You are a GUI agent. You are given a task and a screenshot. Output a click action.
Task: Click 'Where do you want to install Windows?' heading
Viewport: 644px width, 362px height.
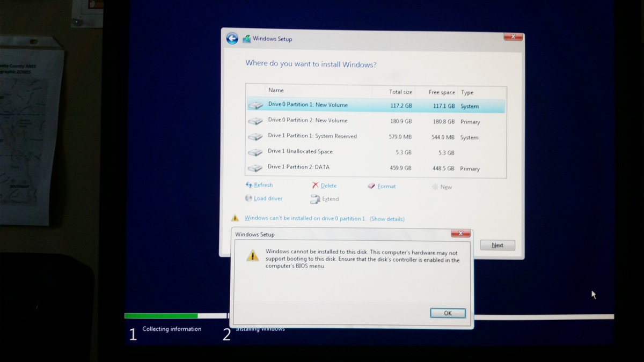(311, 64)
